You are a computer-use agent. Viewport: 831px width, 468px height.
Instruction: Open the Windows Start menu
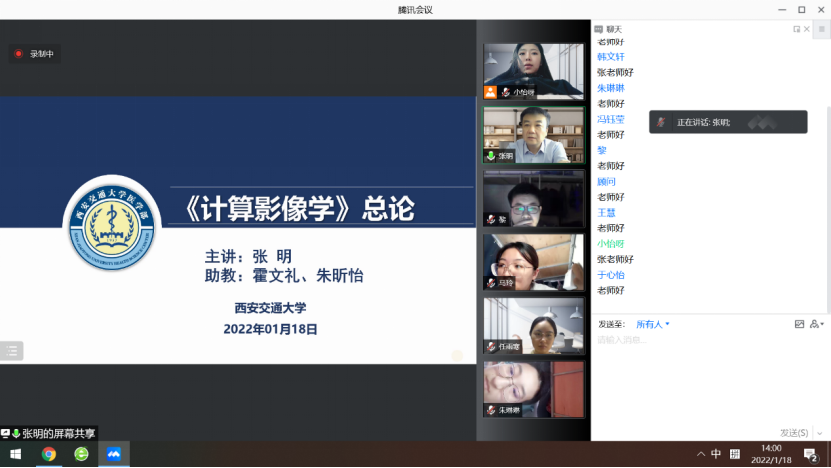tap(14, 454)
